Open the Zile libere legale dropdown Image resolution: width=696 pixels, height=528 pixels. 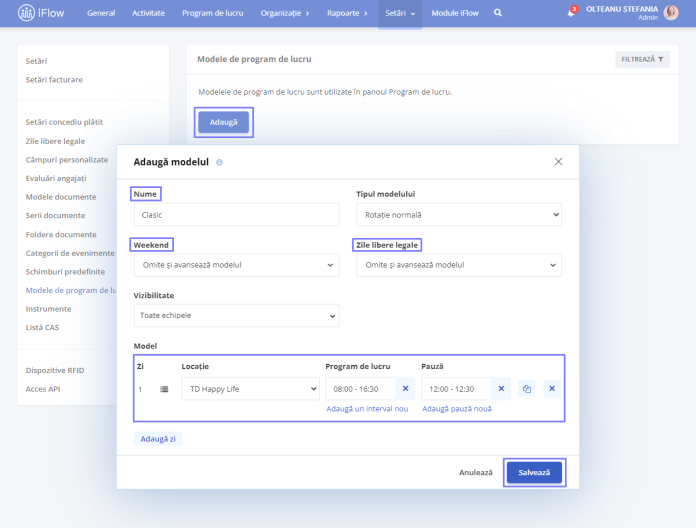click(x=459, y=265)
